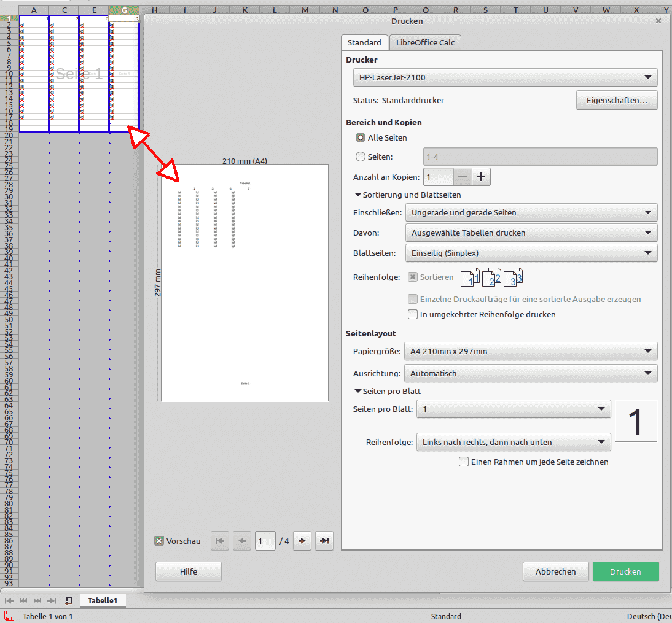
Task: Go to next preview page
Action: click(x=302, y=541)
